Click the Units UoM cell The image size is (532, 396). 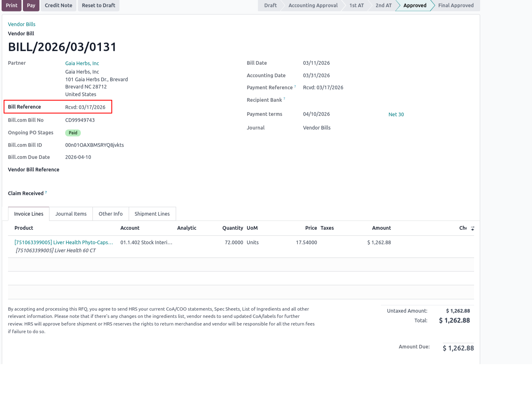pos(253,242)
